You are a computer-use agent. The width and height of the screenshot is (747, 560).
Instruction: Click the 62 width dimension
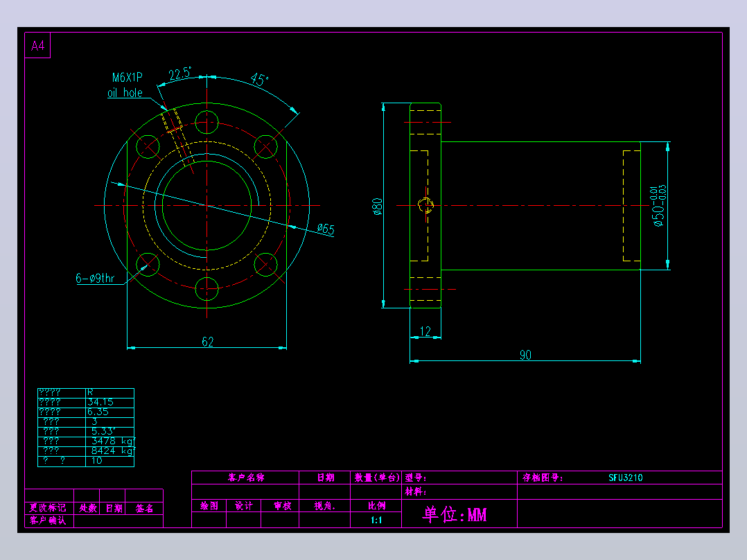pos(208,341)
